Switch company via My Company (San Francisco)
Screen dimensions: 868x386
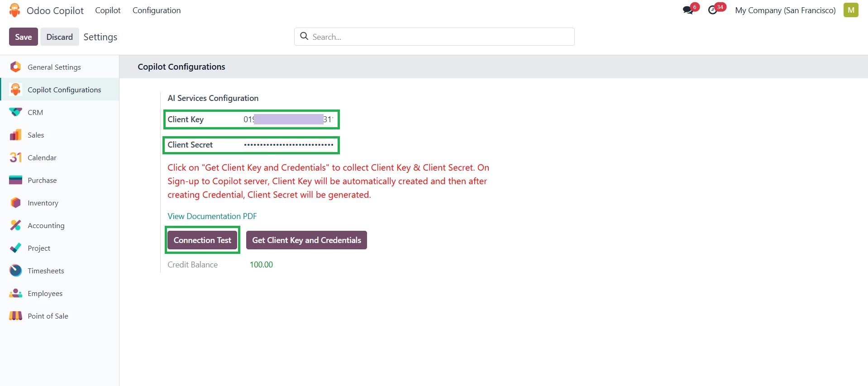point(785,10)
